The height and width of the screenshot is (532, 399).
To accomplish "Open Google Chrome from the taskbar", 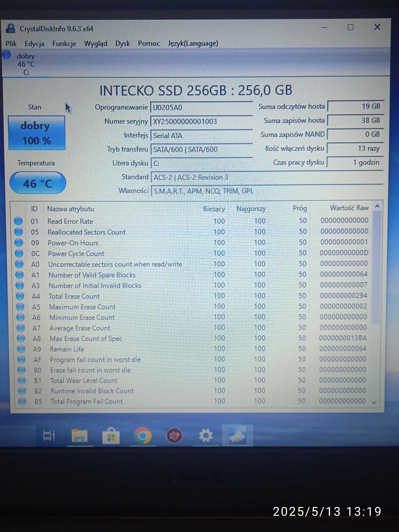I will pyautogui.click(x=143, y=436).
